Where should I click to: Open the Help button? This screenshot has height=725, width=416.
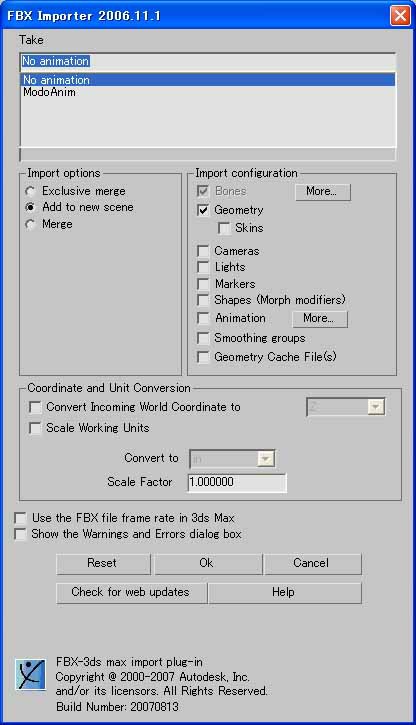(x=285, y=593)
